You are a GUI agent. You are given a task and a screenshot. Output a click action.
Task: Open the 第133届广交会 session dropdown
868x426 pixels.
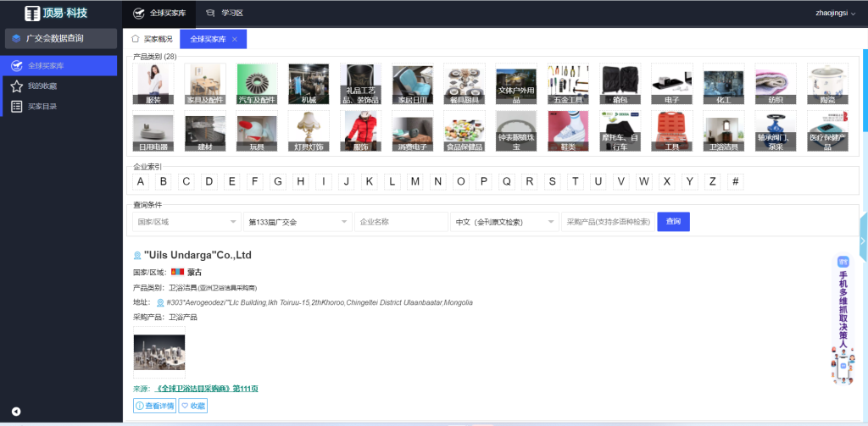tap(297, 222)
